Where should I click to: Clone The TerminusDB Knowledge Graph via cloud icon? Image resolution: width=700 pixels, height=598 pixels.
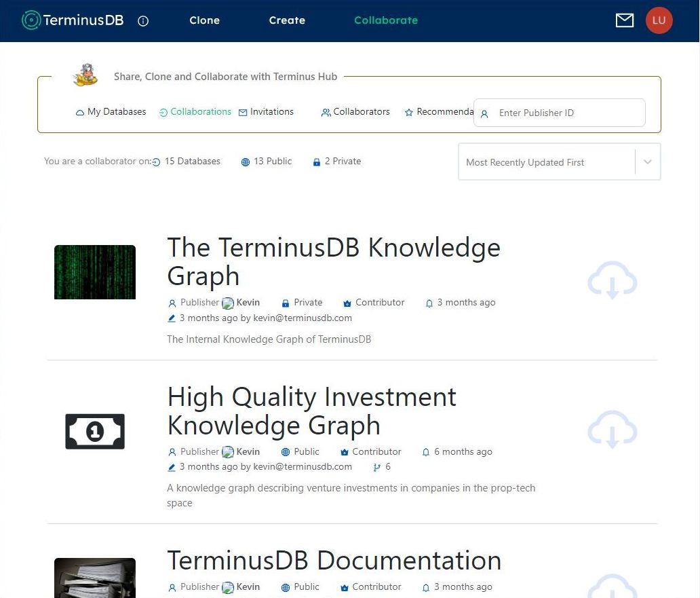coord(612,281)
